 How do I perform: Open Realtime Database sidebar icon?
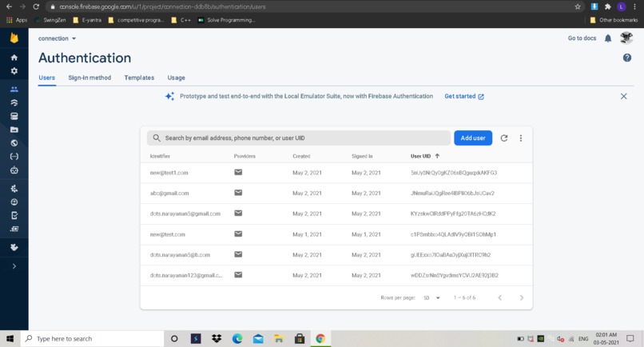tap(14, 117)
